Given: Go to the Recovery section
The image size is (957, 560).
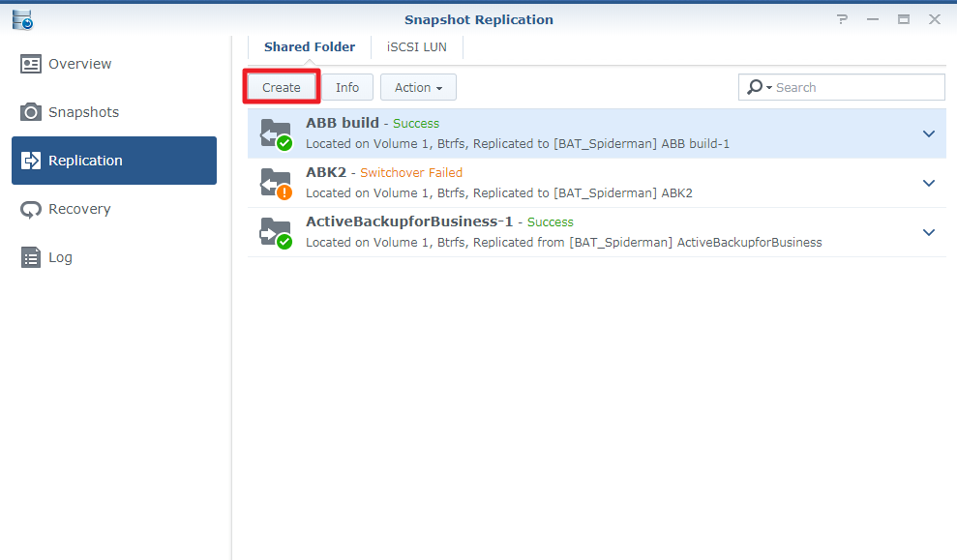Looking at the screenshot, I should click(114, 209).
